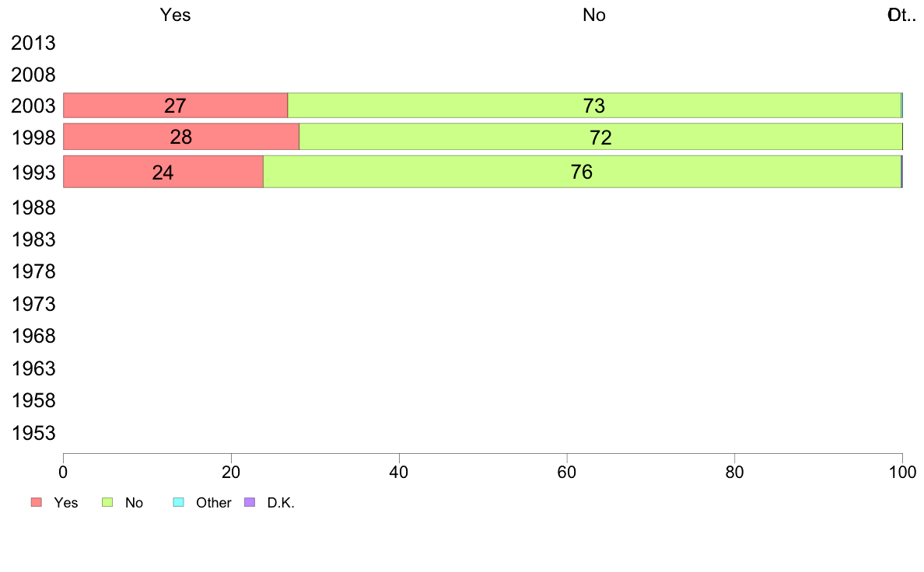
Task: Click the 2013 year label
Action: (33, 43)
